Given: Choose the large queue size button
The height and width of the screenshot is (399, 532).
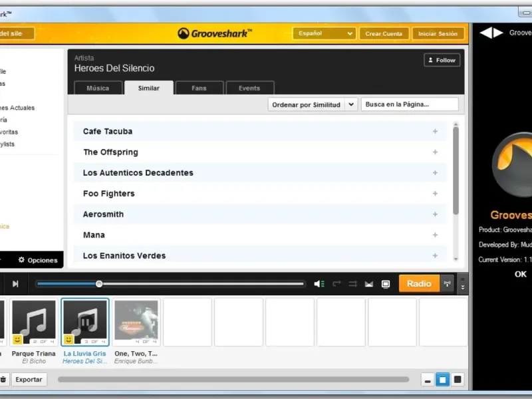Looking at the screenshot, I should 458,379.
